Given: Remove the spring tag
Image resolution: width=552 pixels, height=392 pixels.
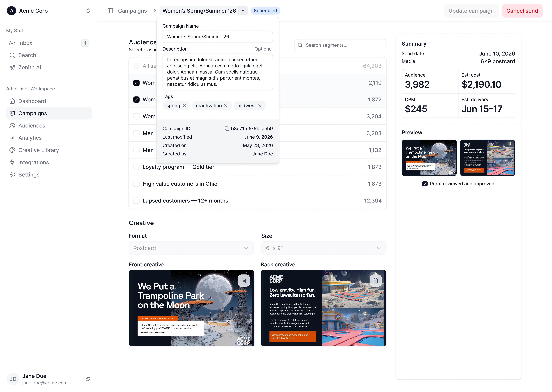Looking at the screenshot, I should click(x=184, y=106).
